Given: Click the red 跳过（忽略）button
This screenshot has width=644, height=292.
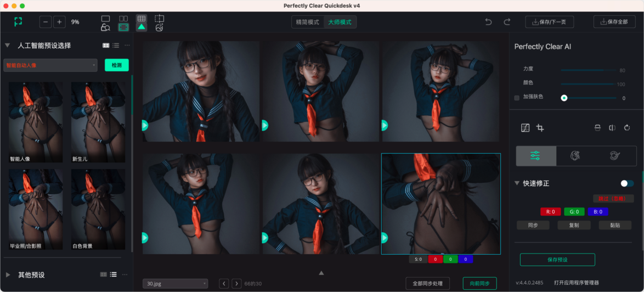Looking at the screenshot, I should (x=614, y=198).
